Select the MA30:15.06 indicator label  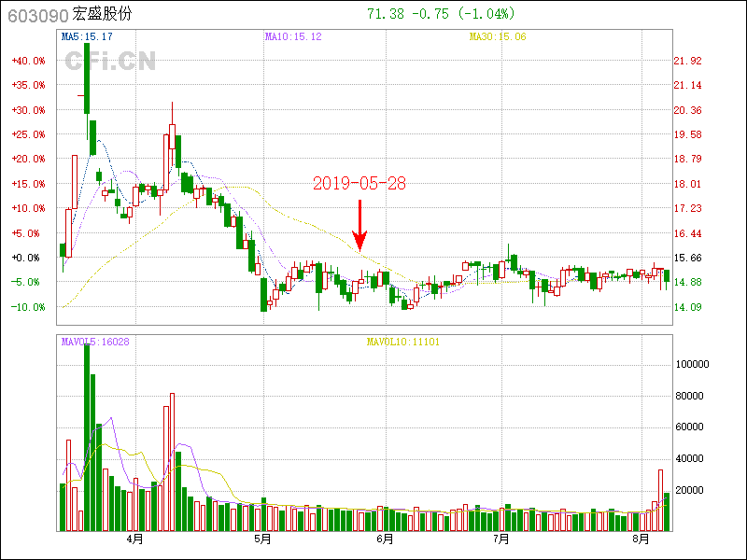(x=498, y=36)
